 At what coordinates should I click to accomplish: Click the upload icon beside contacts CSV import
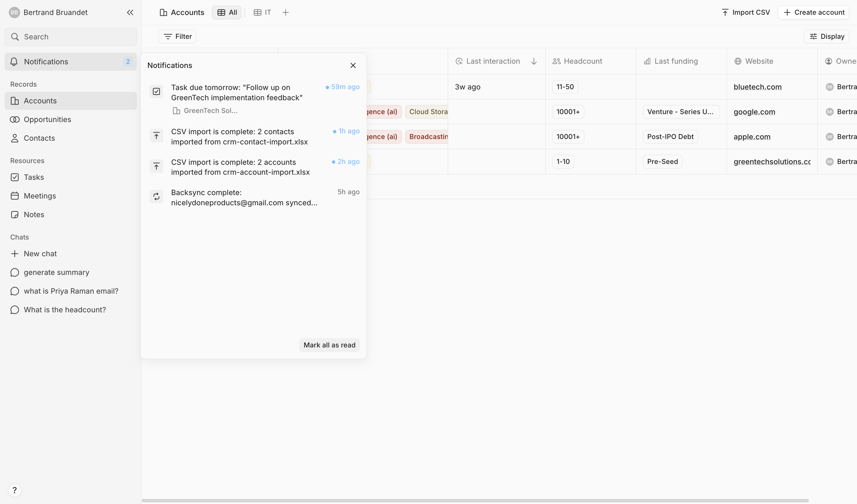click(x=156, y=136)
